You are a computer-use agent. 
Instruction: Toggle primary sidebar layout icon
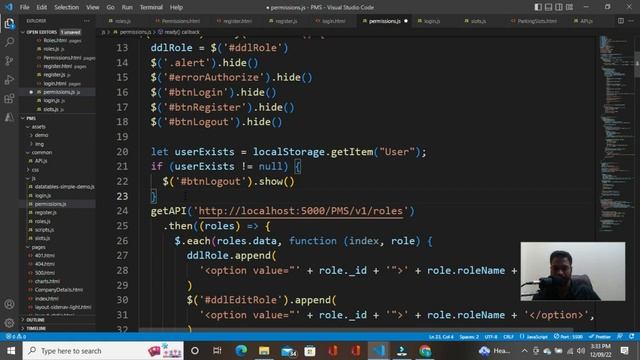tap(538, 7)
